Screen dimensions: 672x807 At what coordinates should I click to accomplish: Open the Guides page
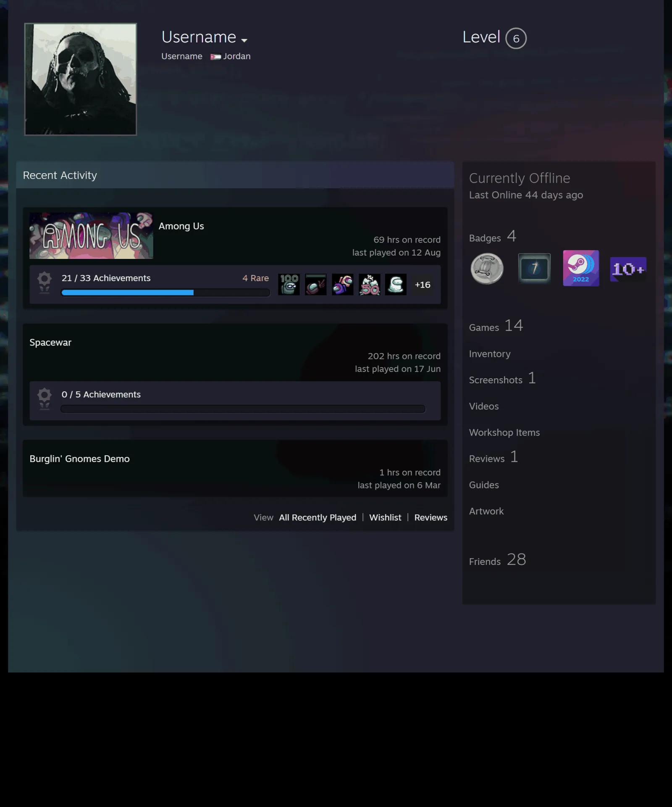click(x=484, y=485)
